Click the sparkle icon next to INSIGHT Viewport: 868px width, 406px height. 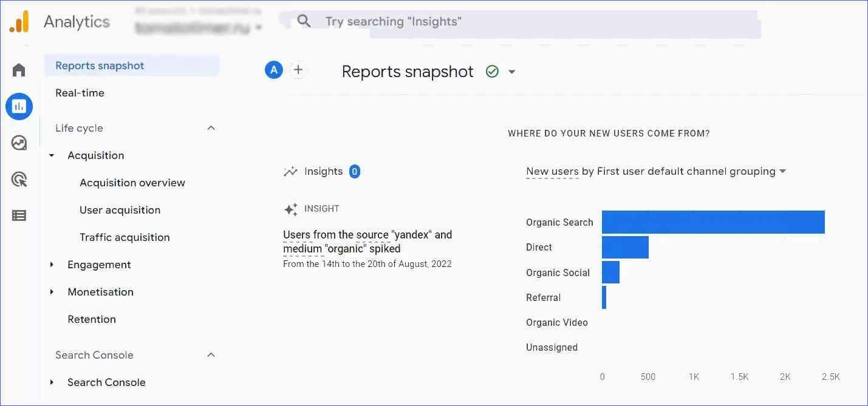click(290, 209)
